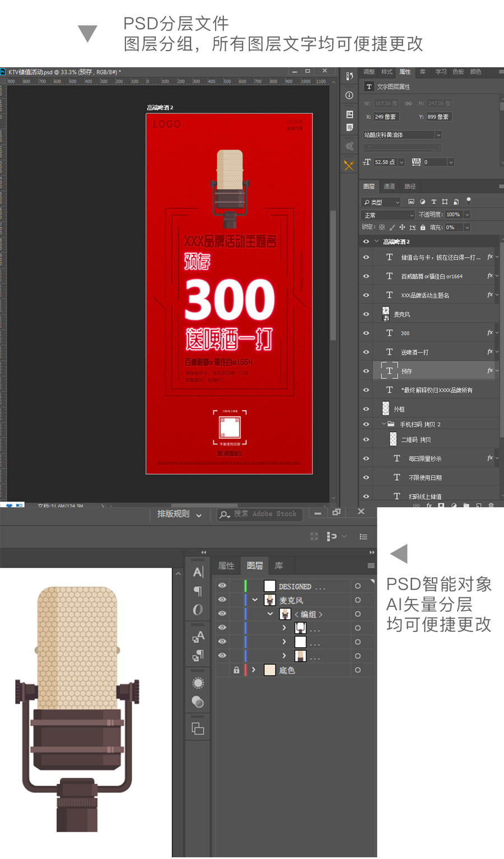Open the blend mode dropdown 正常
Screen dimensions: 504x859
point(389,215)
